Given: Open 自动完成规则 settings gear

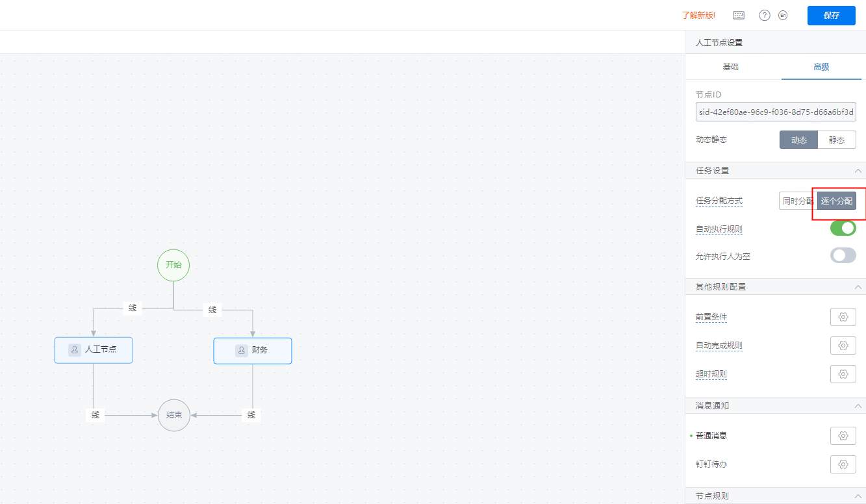Looking at the screenshot, I should [x=843, y=346].
